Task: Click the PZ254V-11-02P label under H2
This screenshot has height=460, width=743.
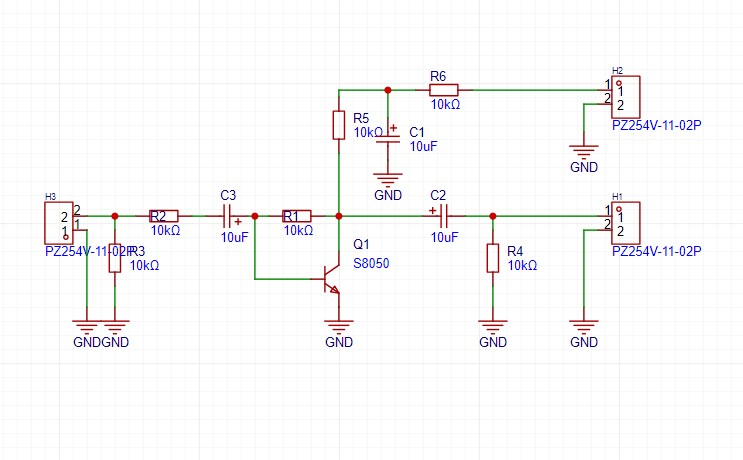Action: pyautogui.click(x=657, y=127)
